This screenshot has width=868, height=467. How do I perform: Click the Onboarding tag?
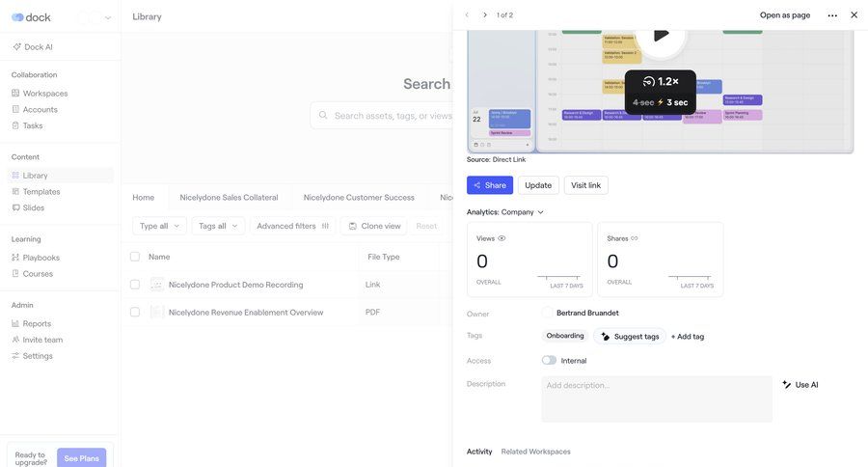click(564, 336)
